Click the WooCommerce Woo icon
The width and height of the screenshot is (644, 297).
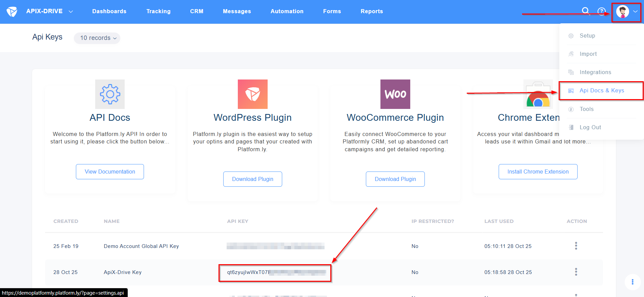[x=395, y=94]
